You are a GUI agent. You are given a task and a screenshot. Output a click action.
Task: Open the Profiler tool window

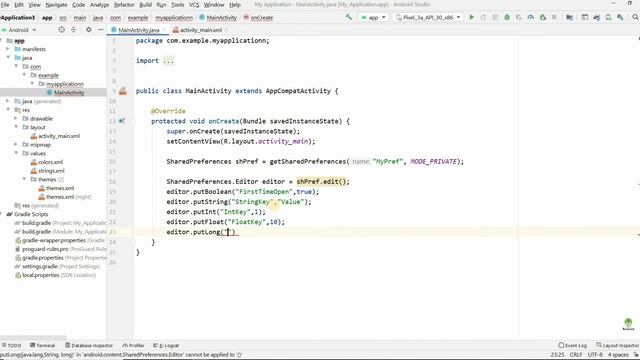point(133,345)
